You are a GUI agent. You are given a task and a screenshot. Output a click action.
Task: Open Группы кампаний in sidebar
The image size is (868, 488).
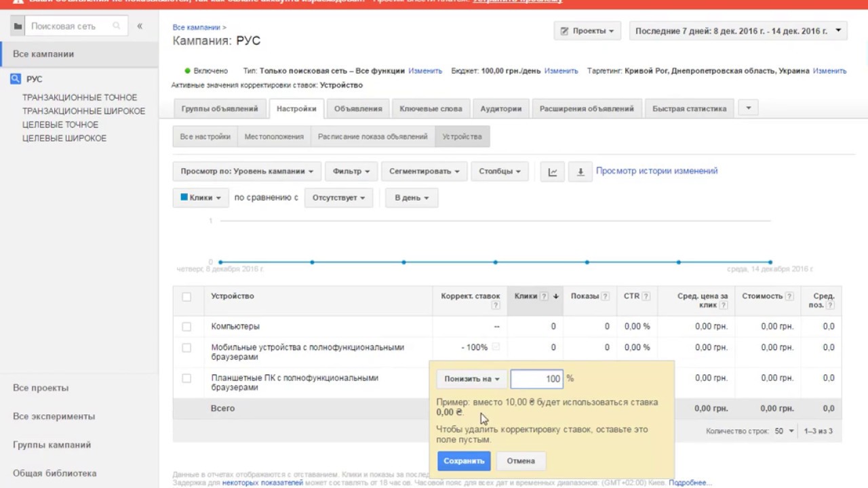tap(52, 445)
